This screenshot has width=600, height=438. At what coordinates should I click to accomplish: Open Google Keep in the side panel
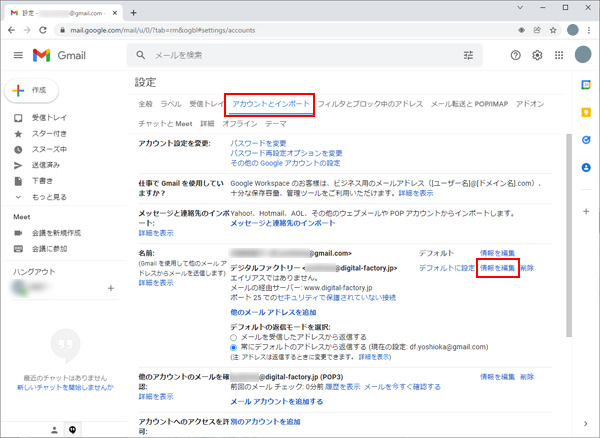pyautogui.click(x=586, y=114)
